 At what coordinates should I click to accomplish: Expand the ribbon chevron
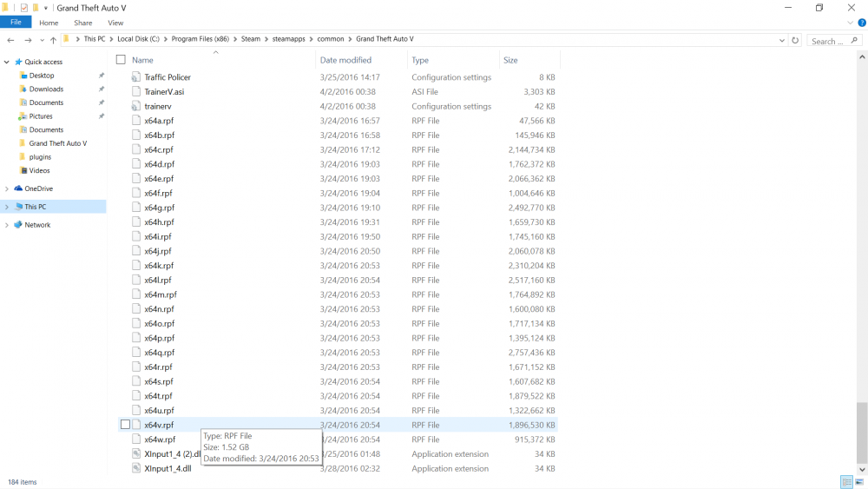[x=851, y=23]
